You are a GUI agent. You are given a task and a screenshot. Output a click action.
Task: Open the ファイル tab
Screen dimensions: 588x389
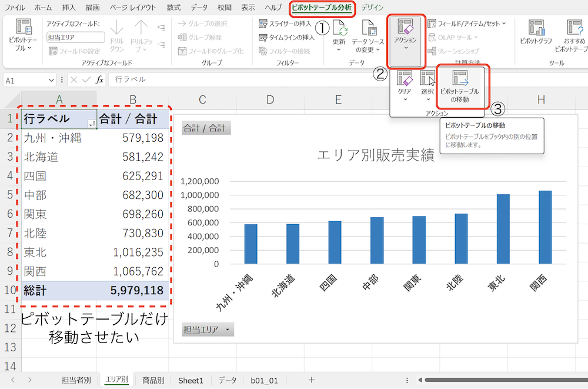click(14, 7)
